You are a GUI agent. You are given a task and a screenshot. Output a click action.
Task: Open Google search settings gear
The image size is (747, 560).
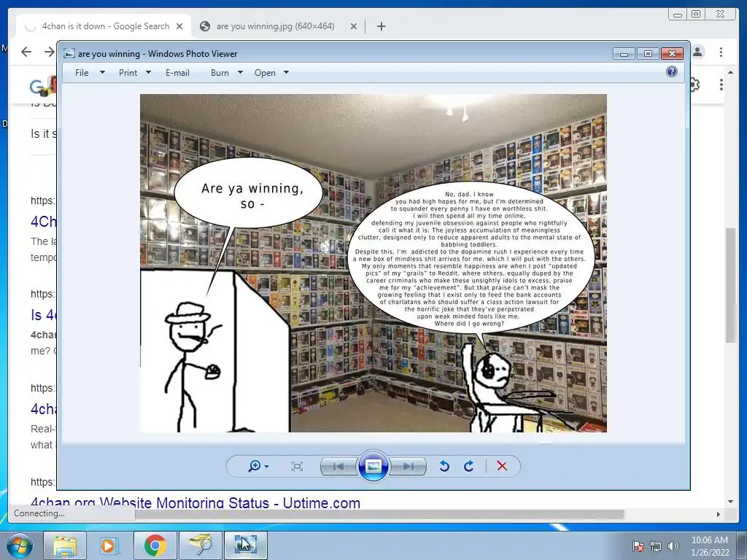[694, 85]
